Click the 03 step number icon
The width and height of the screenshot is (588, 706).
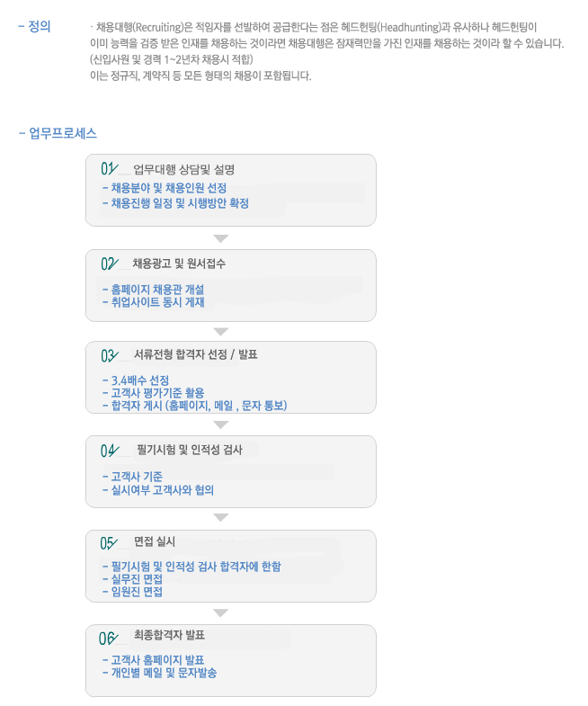110,356
